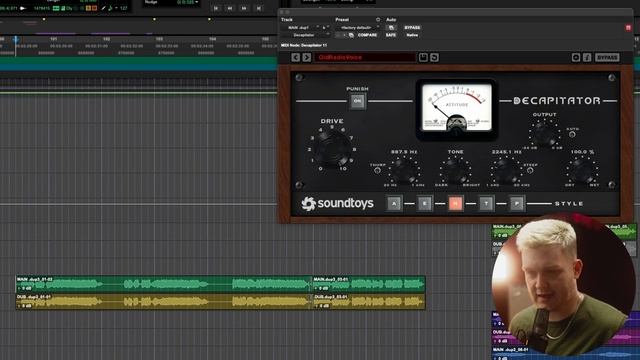Select style T

coord(486,203)
